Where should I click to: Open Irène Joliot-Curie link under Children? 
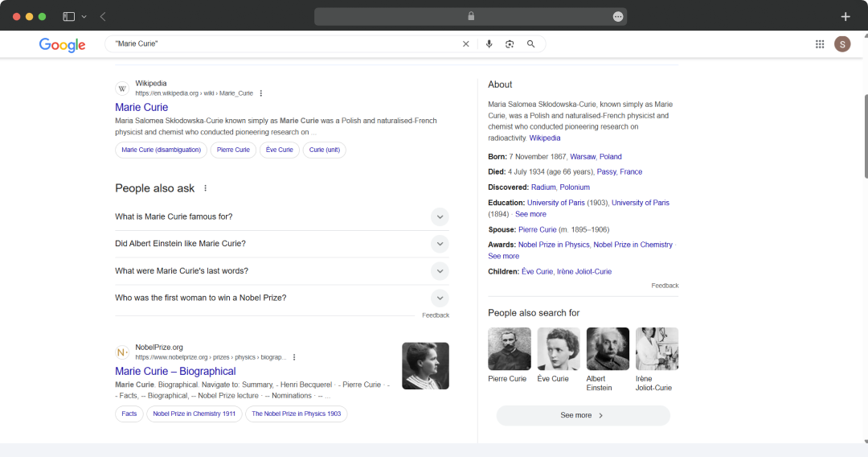pos(584,271)
